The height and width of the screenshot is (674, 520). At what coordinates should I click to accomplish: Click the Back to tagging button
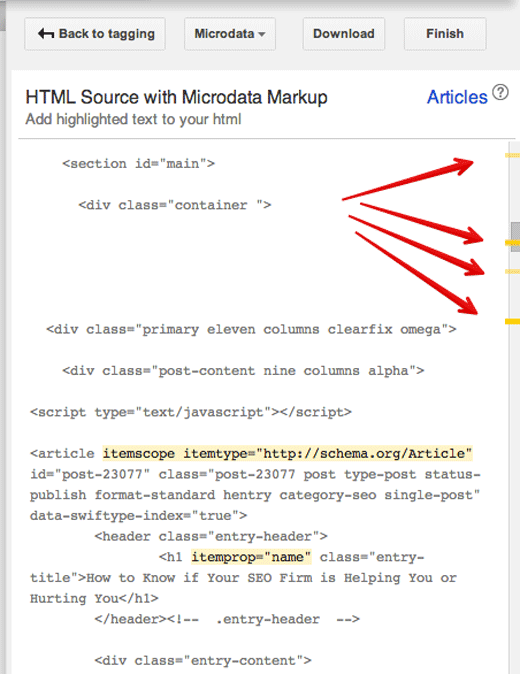(95, 34)
